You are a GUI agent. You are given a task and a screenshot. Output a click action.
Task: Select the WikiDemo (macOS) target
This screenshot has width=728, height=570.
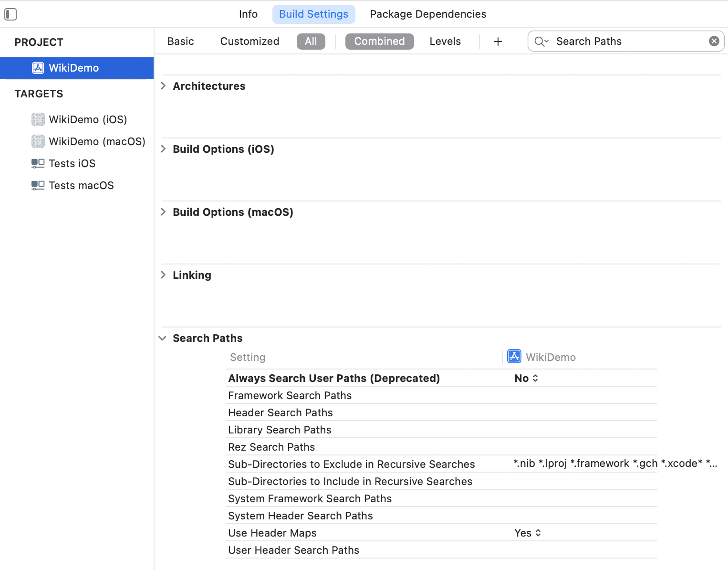click(97, 141)
